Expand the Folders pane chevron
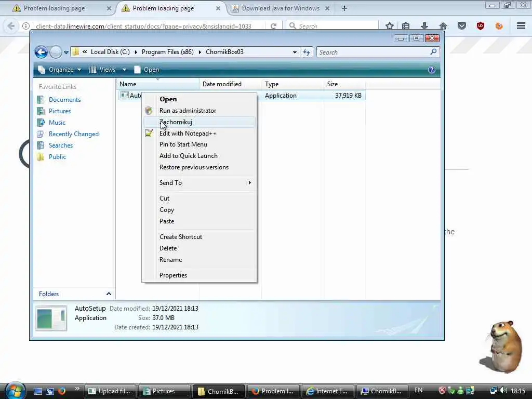 coord(109,294)
